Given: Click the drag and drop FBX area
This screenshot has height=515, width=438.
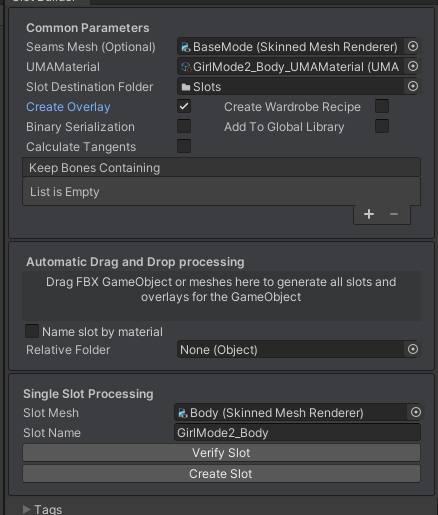Looking at the screenshot, I should [221, 296].
